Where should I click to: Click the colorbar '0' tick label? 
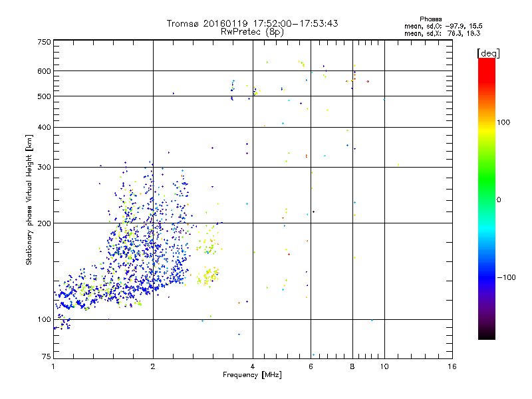click(x=499, y=200)
